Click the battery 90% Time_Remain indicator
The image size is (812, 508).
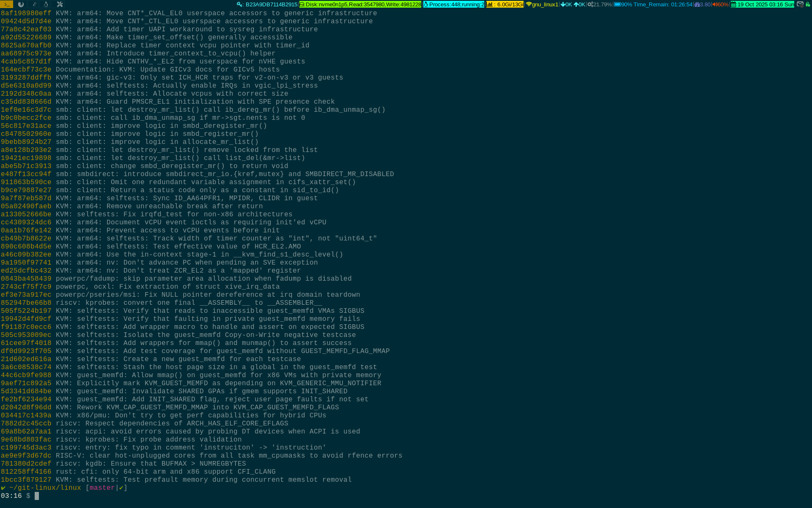point(653,4)
